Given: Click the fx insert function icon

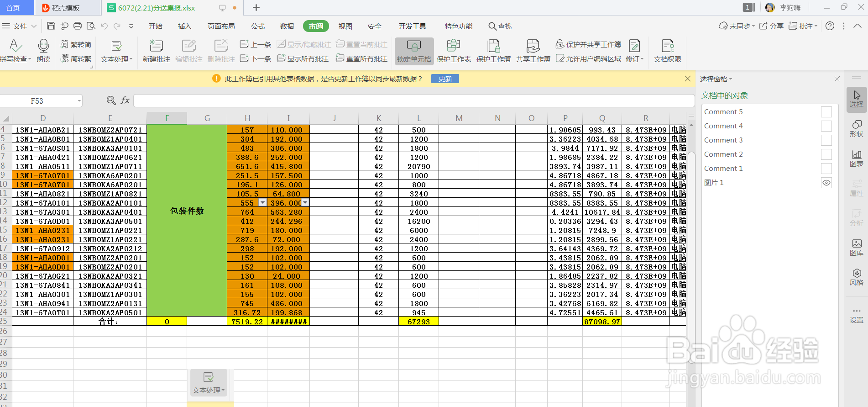Looking at the screenshot, I should tap(125, 100).
